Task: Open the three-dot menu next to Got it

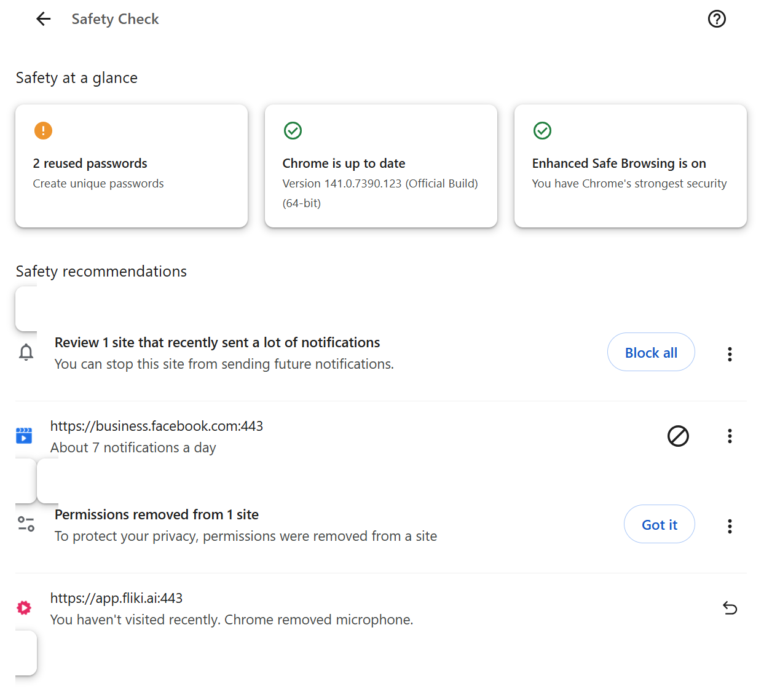Action: (730, 525)
